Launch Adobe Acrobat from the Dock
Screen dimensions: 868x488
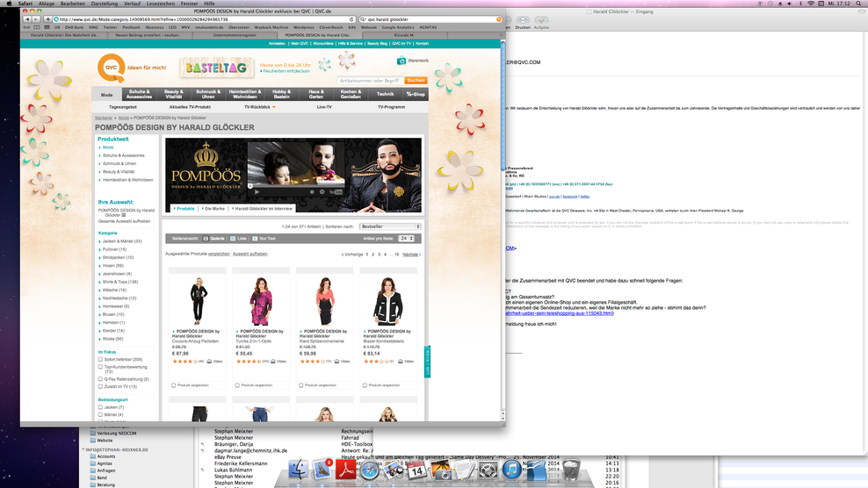[346, 470]
